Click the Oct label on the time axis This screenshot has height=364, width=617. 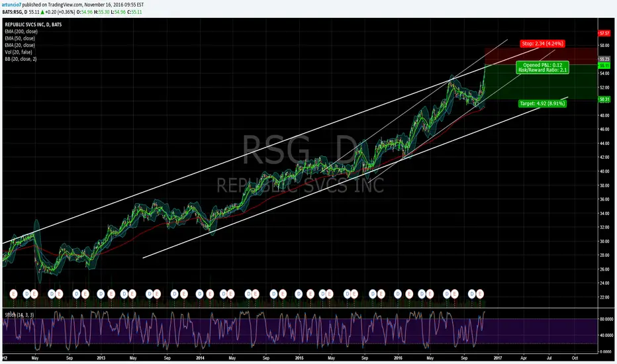point(575,358)
